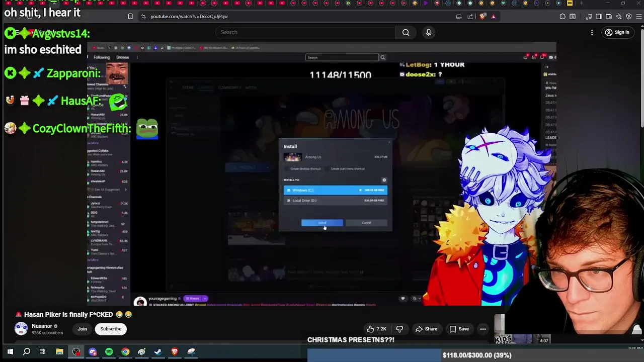Image resolution: width=644 pixels, height=362 pixels.
Task: Join the Nuxanor channel membership
Action: tap(82, 329)
